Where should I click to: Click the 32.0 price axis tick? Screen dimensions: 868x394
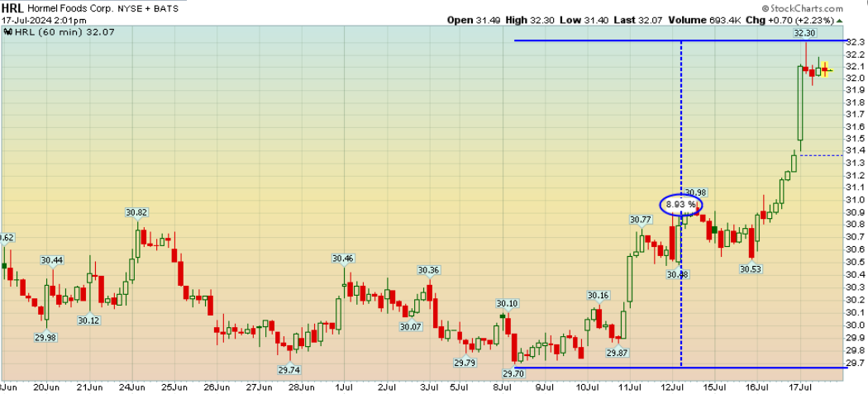pos(856,78)
